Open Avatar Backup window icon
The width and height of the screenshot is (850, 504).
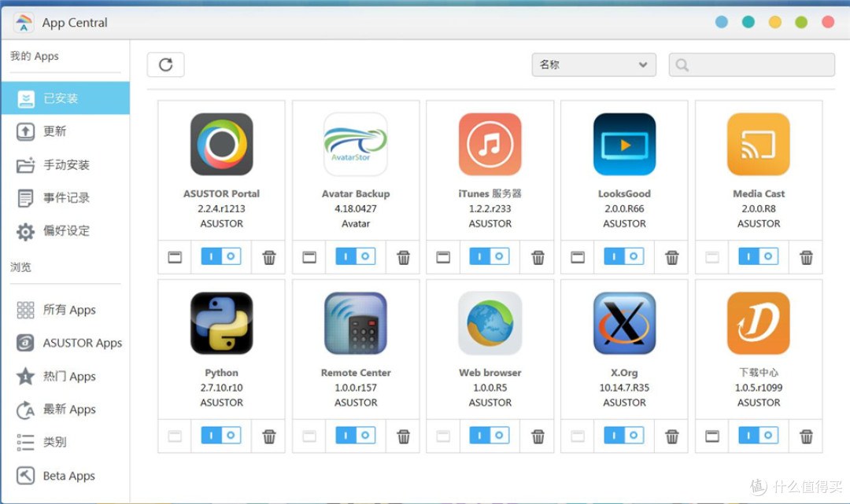[309, 257]
